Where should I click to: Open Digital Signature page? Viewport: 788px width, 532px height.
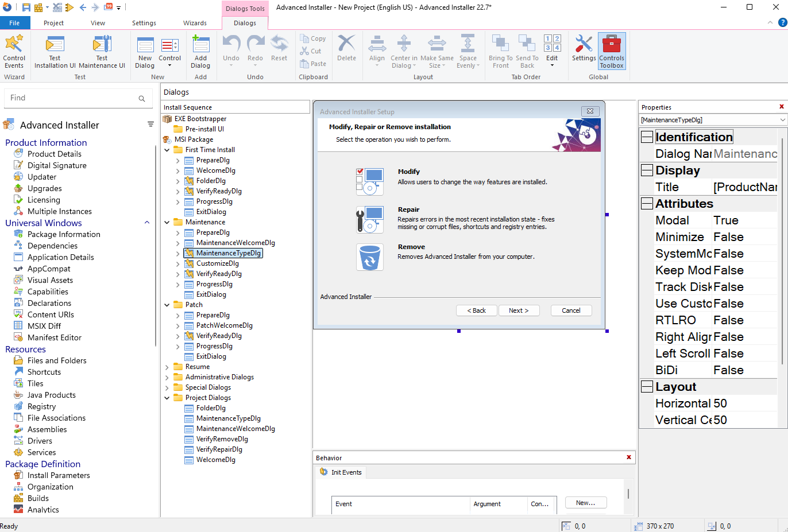[x=57, y=165]
